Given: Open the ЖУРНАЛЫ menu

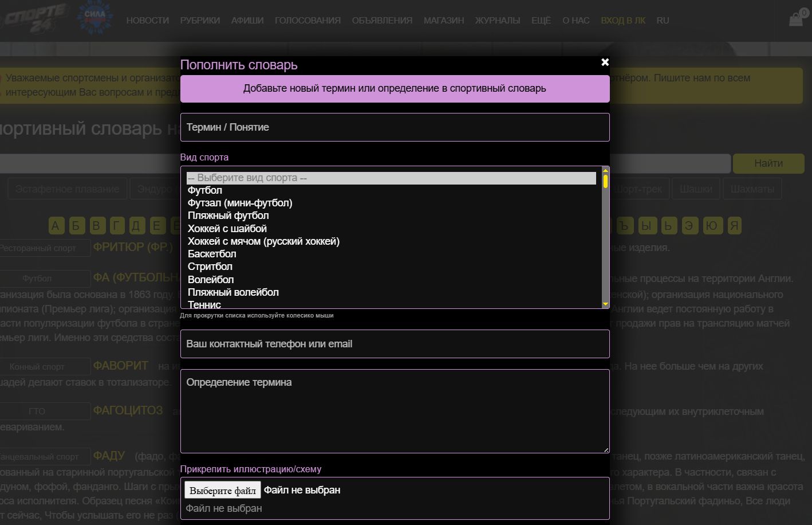Looking at the screenshot, I should 498,21.
